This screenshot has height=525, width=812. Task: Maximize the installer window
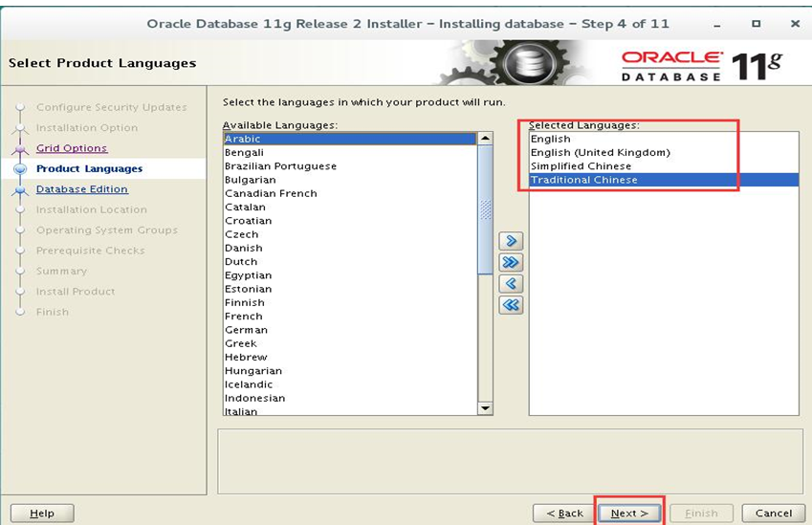click(x=757, y=24)
